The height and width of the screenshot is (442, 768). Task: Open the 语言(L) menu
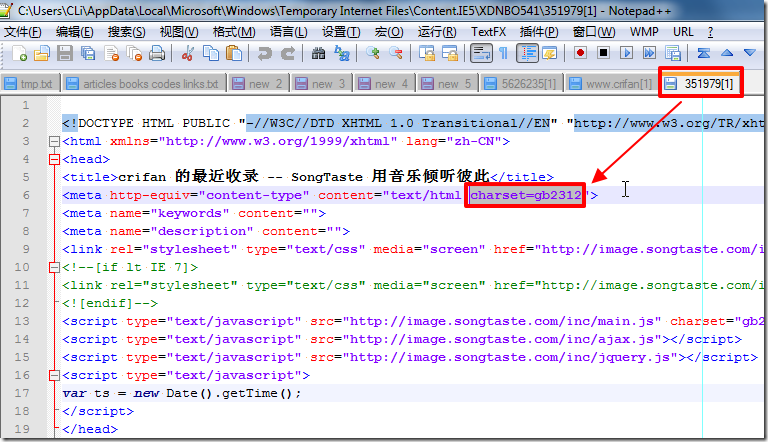click(x=288, y=32)
